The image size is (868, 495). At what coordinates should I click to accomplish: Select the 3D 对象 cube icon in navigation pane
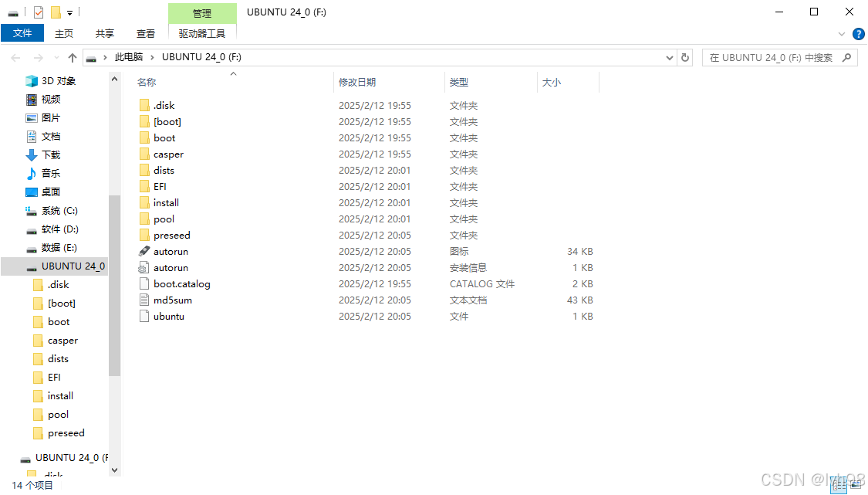coord(32,81)
